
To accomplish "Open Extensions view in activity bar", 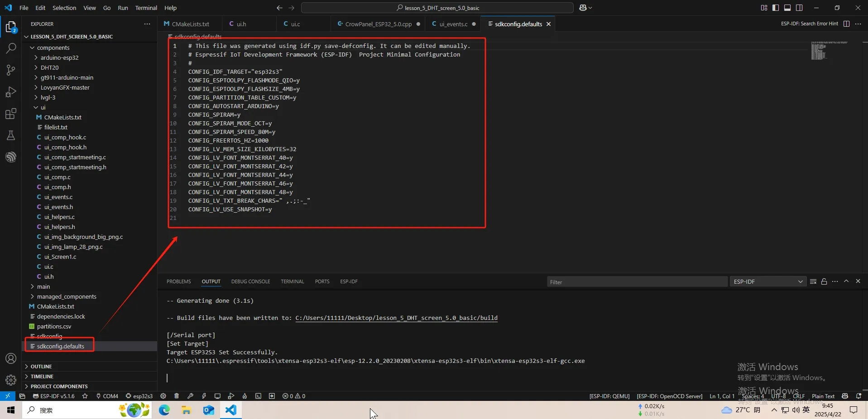I will pos(11,114).
